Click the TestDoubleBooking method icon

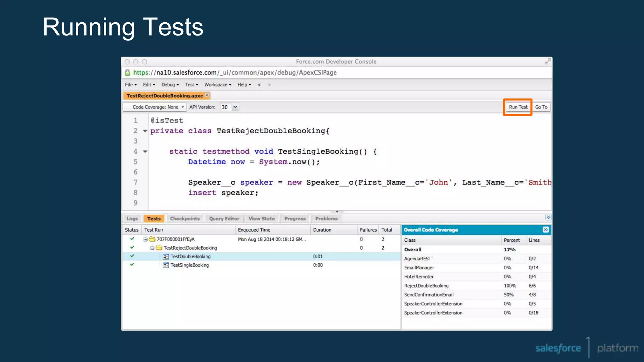(166, 257)
